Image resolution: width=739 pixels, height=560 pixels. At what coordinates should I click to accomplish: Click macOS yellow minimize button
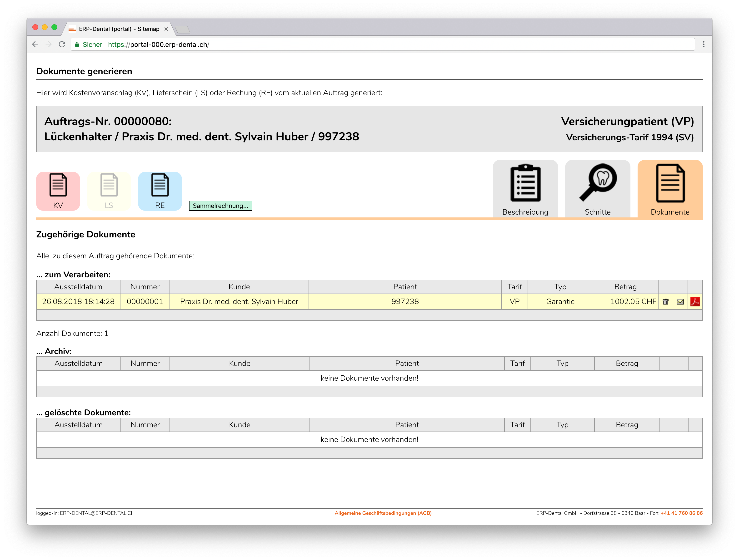45,27
